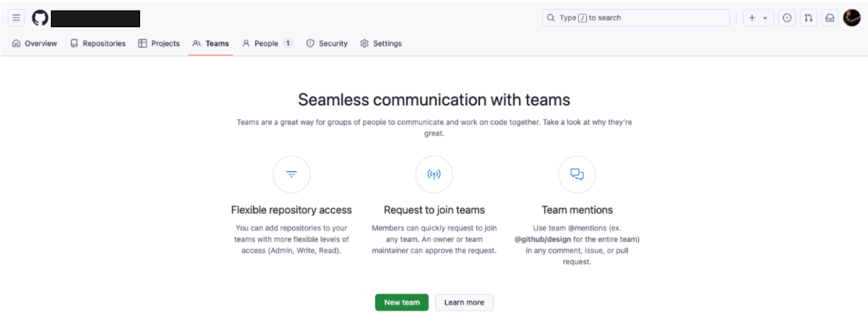Switch to the Overview tab

pos(35,43)
